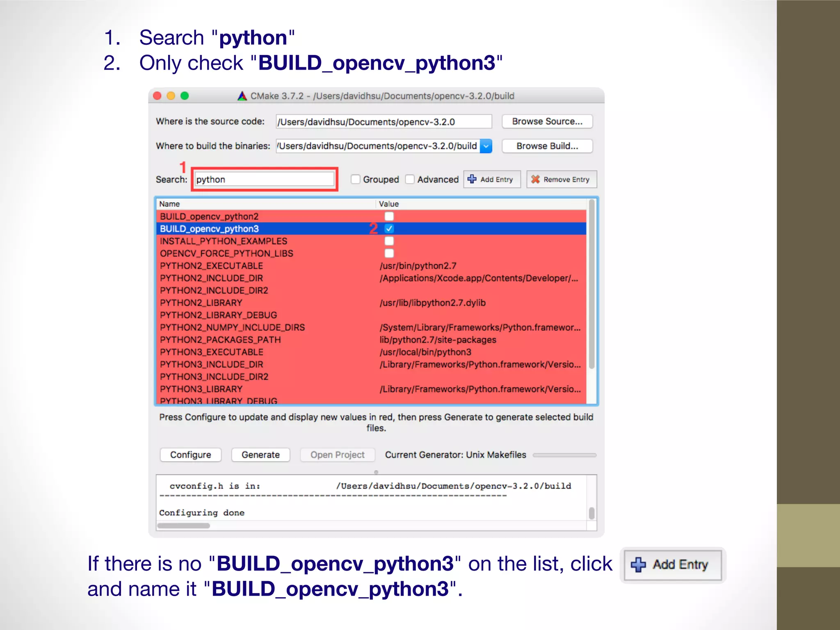The image size is (840, 630).
Task: Click 'Configuring done' log line
Action: 202,513
